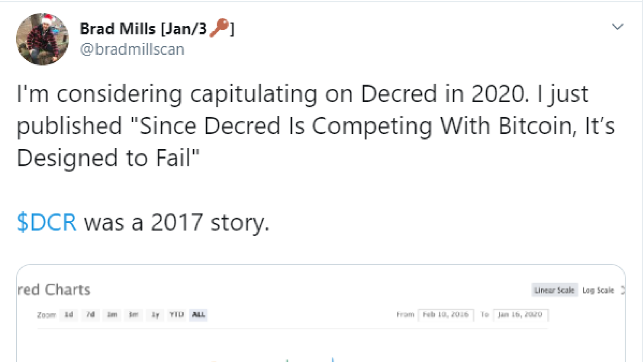This screenshot has width=644, height=362.
Task: Set chart zoom to 1m
Action: point(112,315)
